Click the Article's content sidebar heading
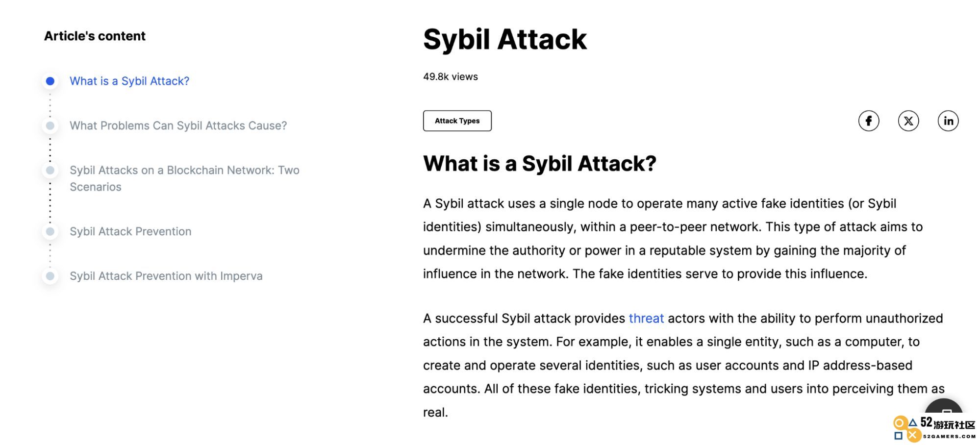The height and width of the screenshot is (445, 980). click(x=95, y=36)
